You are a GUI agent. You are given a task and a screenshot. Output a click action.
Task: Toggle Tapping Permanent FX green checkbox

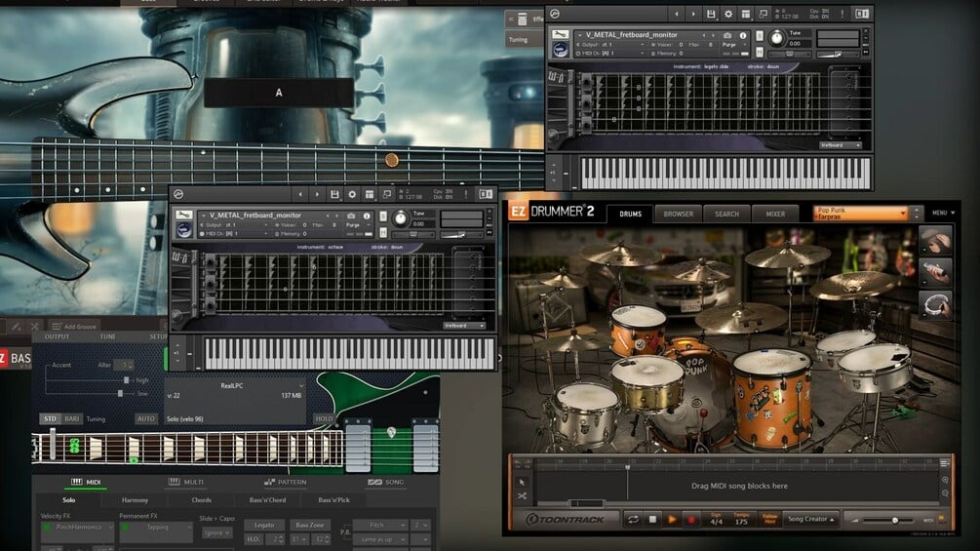click(126, 528)
